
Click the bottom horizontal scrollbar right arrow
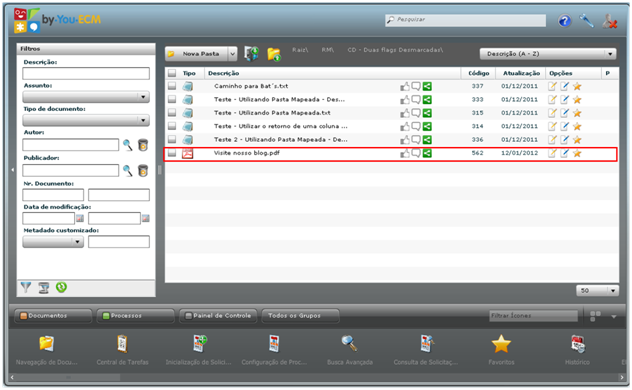point(622,378)
